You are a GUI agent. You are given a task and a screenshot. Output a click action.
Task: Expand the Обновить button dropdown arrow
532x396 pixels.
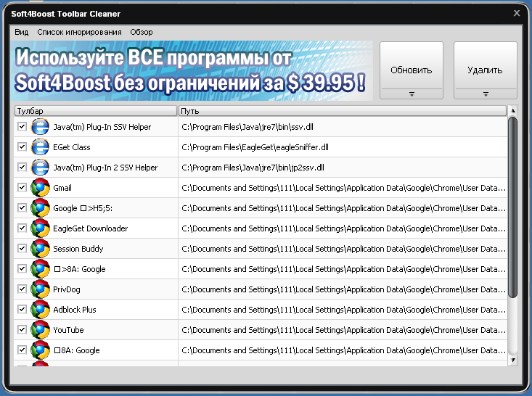pos(412,94)
